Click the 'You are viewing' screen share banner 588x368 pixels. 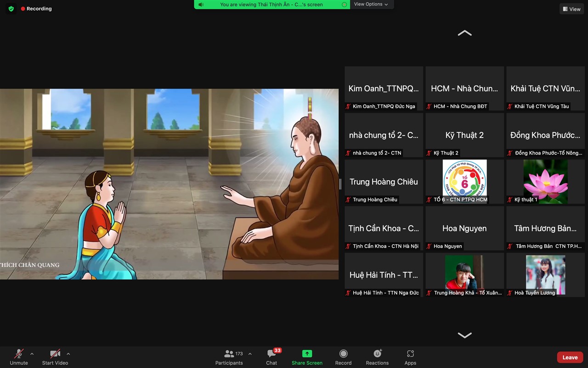pyautogui.click(x=272, y=5)
